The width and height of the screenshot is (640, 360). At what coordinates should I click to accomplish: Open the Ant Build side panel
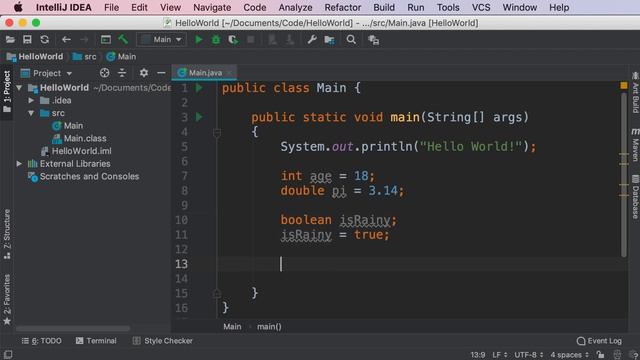635,92
